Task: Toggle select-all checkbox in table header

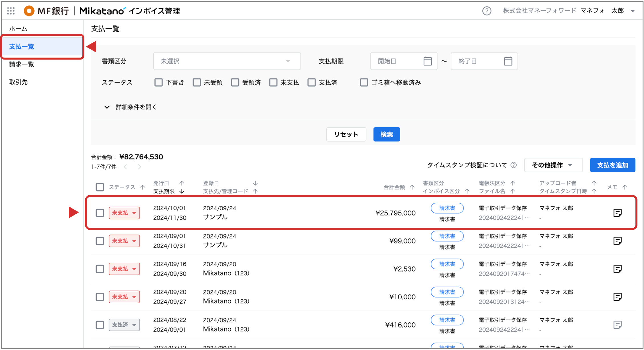Action: click(100, 187)
